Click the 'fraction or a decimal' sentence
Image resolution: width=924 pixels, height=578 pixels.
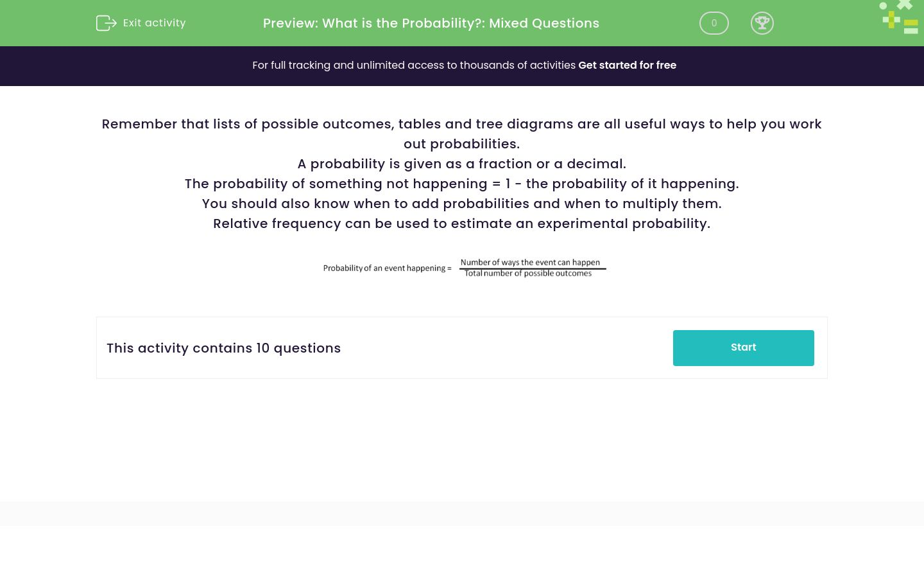461,164
